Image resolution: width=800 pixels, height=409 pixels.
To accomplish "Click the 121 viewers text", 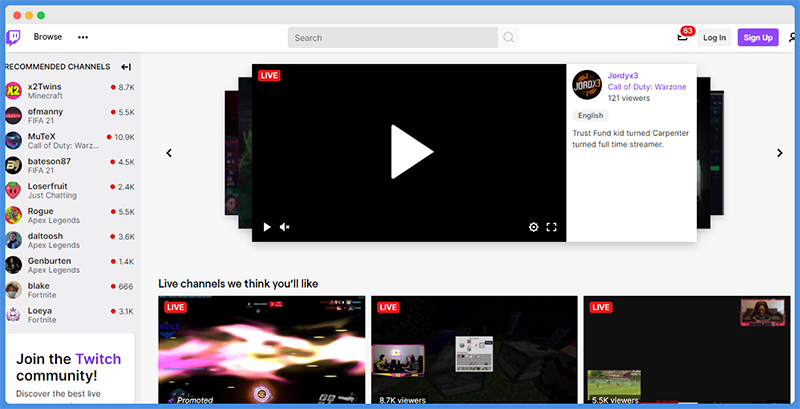I will [x=629, y=98].
